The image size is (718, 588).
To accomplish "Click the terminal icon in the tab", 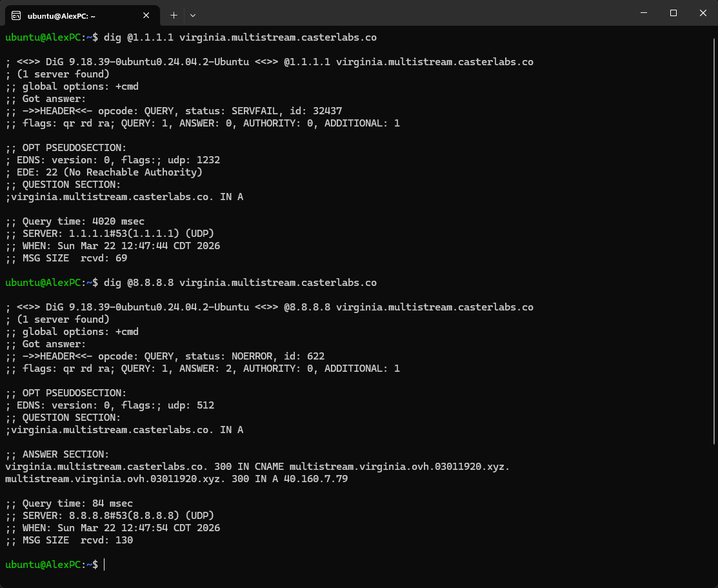I will click(16, 16).
